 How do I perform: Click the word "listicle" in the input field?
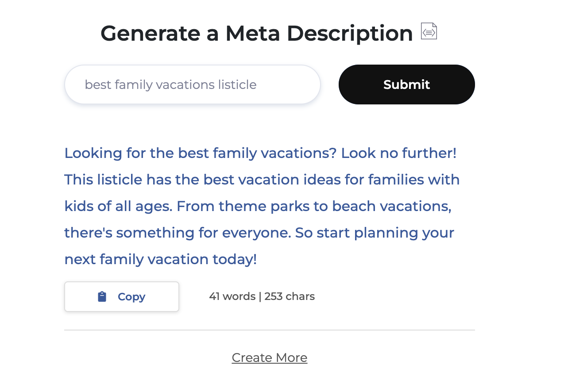click(237, 85)
